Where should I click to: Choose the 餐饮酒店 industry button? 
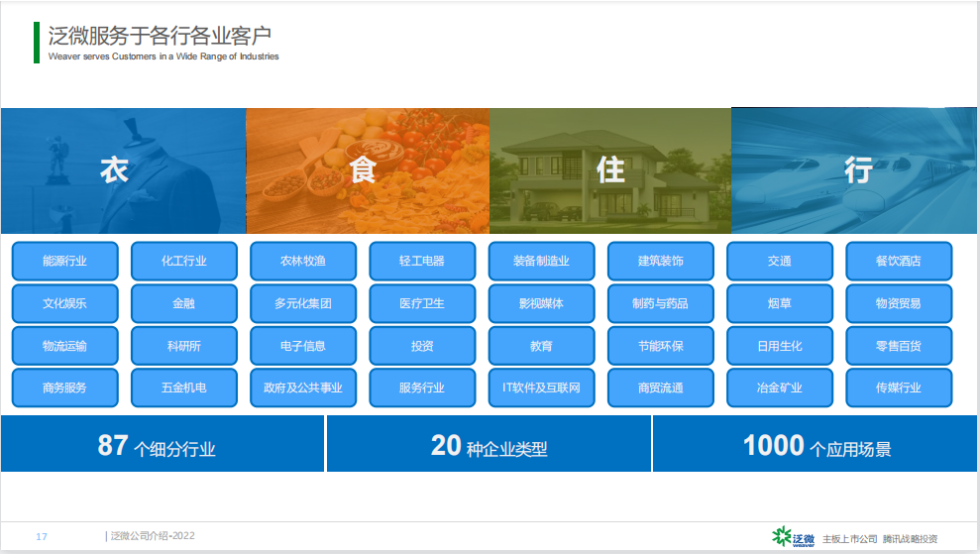point(898,262)
